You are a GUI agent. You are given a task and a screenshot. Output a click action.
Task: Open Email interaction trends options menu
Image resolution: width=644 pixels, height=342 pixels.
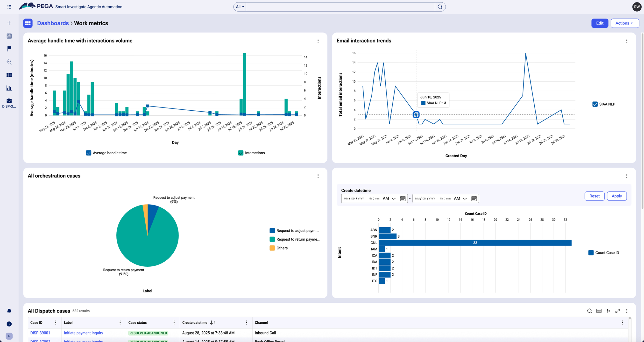point(627,41)
